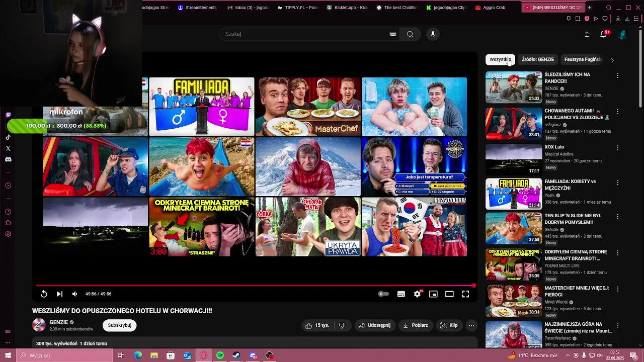Open options for MINECRAFT BRAINROT sidebar video
Viewport: 644px width, 362px height.
pyautogui.click(x=618, y=252)
